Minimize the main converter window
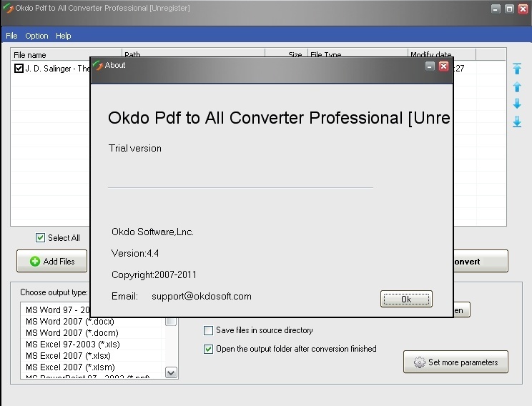The height and width of the screenshot is (406, 532). click(x=496, y=9)
